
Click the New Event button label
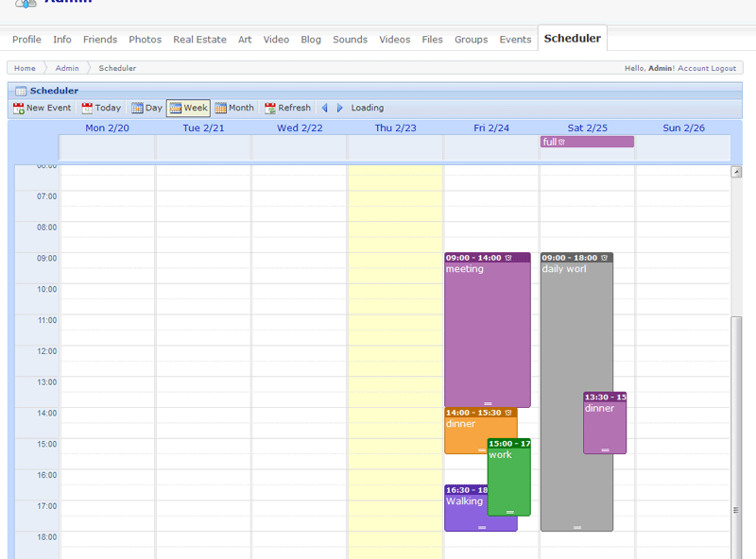(49, 108)
